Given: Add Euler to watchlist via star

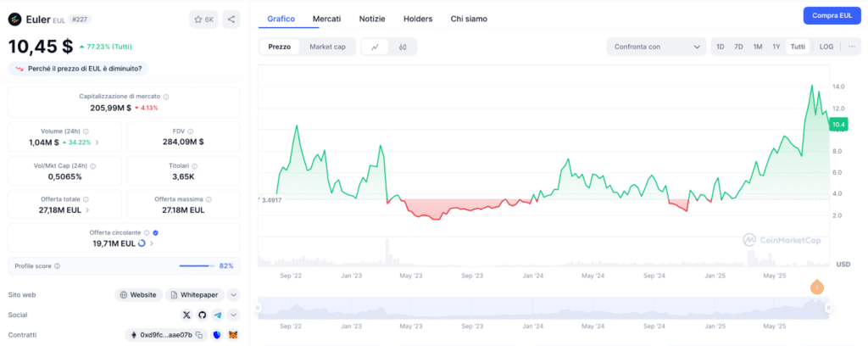Looking at the screenshot, I should (x=203, y=20).
